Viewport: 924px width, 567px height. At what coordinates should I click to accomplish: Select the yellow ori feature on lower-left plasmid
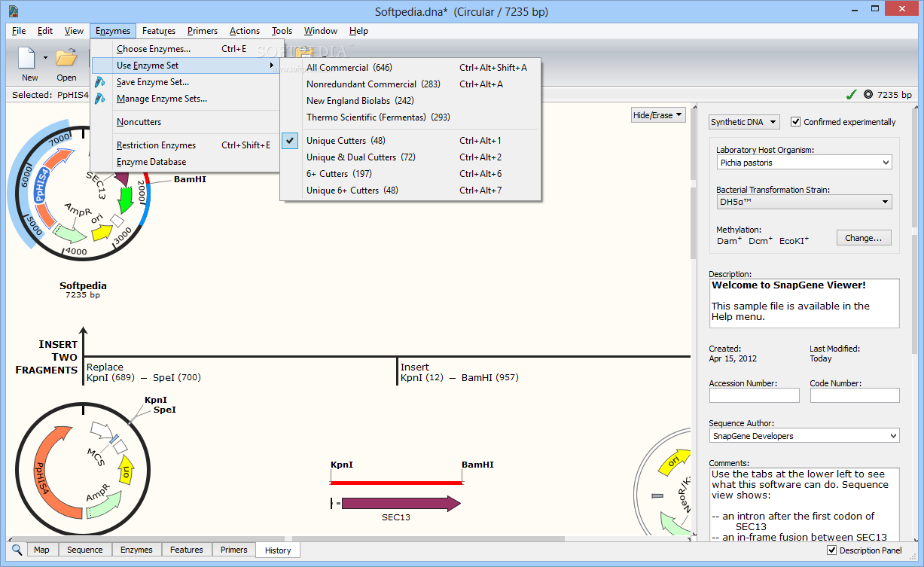tap(126, 471)
